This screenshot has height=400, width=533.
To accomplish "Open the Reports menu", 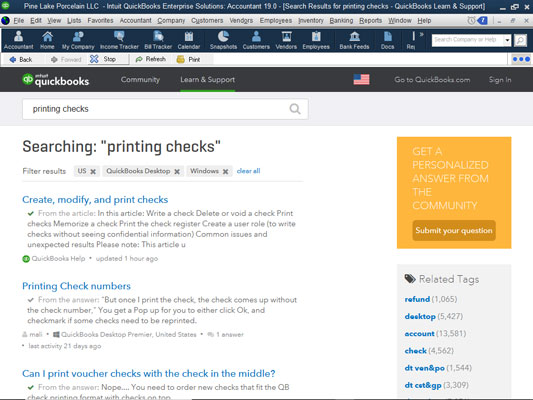I will [371, 20].
